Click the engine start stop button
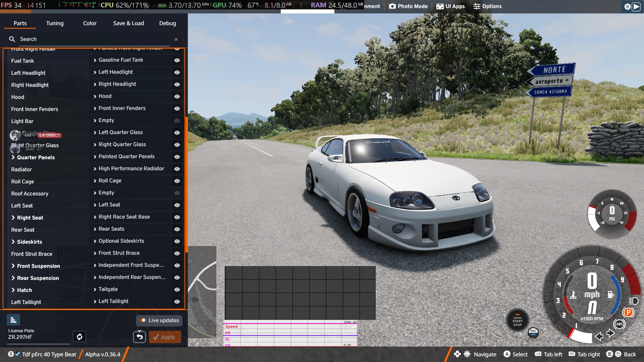 click(518, 321)
